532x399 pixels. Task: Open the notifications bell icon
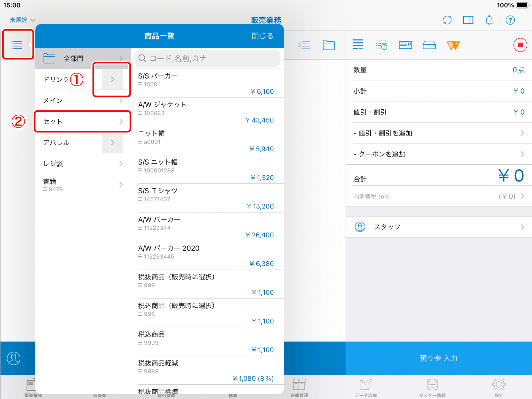click(489, 20)
